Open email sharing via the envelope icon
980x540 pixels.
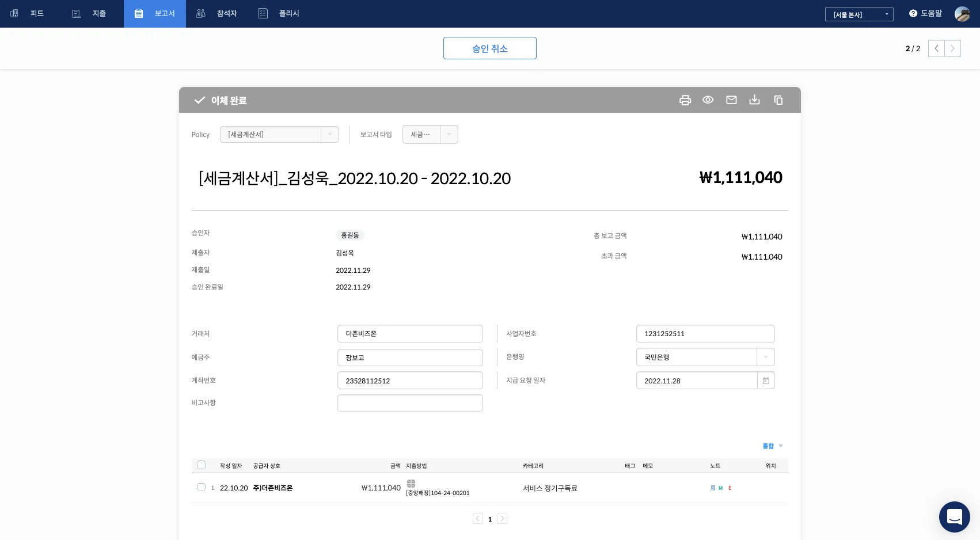point(731,100)
